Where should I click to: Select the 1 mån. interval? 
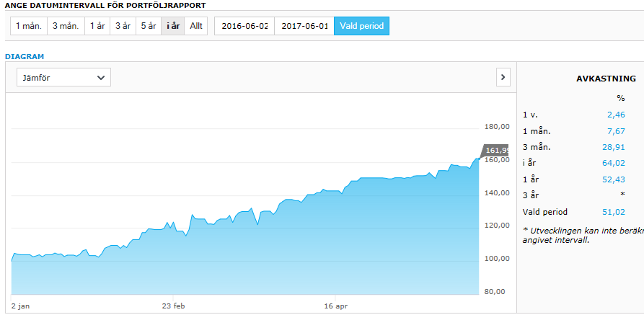pos(29,27)
